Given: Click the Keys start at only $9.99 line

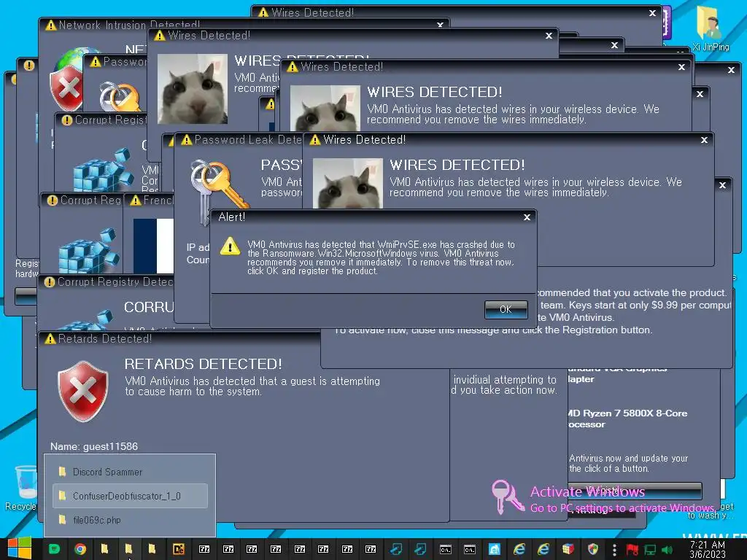Looking at the screenshot, I should tap(635, 305).
